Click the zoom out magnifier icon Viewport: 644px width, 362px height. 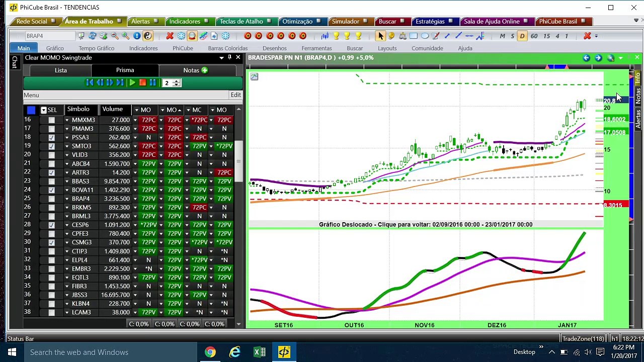click(x=115, y=36)
